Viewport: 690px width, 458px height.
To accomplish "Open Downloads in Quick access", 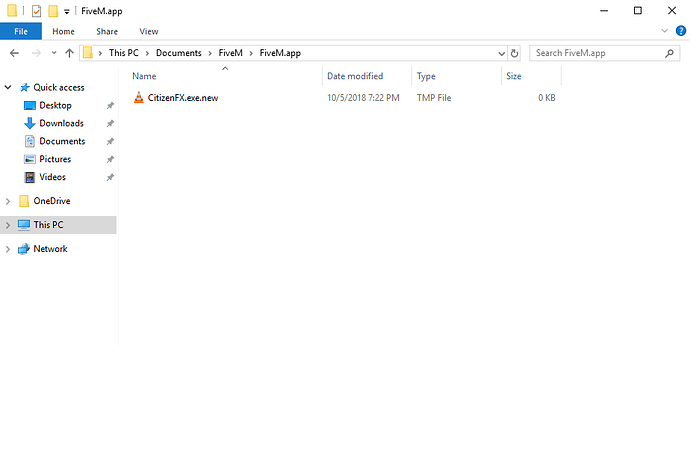I will (62, 123).
